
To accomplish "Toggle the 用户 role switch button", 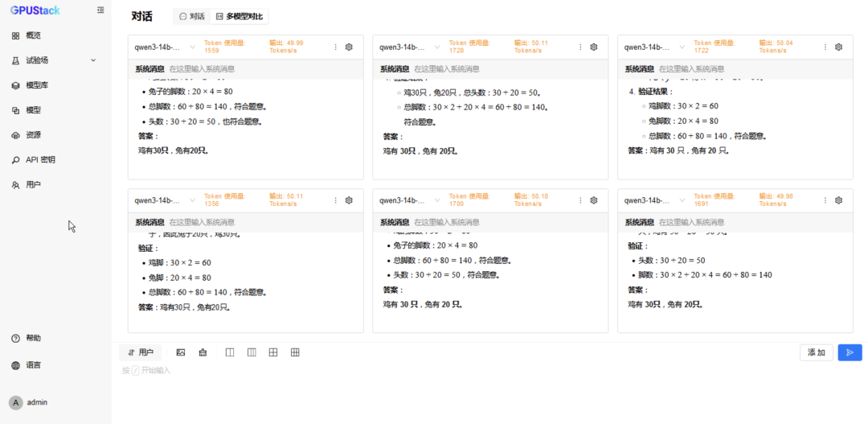I will tap(141, 352).
